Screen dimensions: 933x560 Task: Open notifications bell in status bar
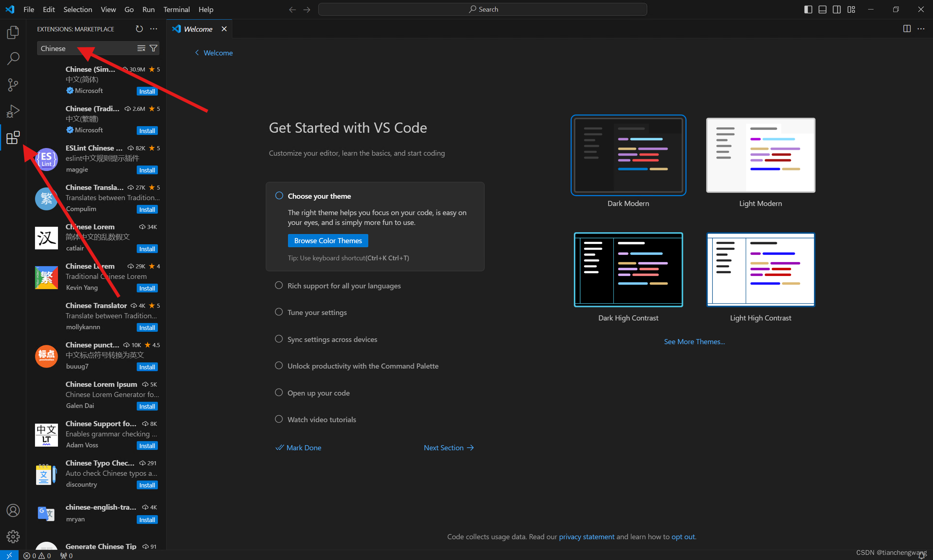pyautogui.click(x=921, y=556)
